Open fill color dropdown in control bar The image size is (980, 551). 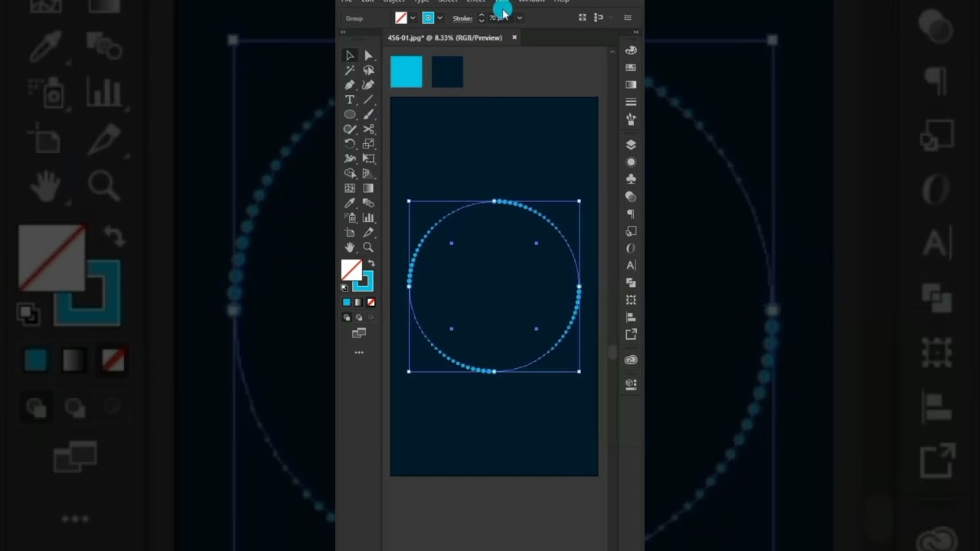413,18
